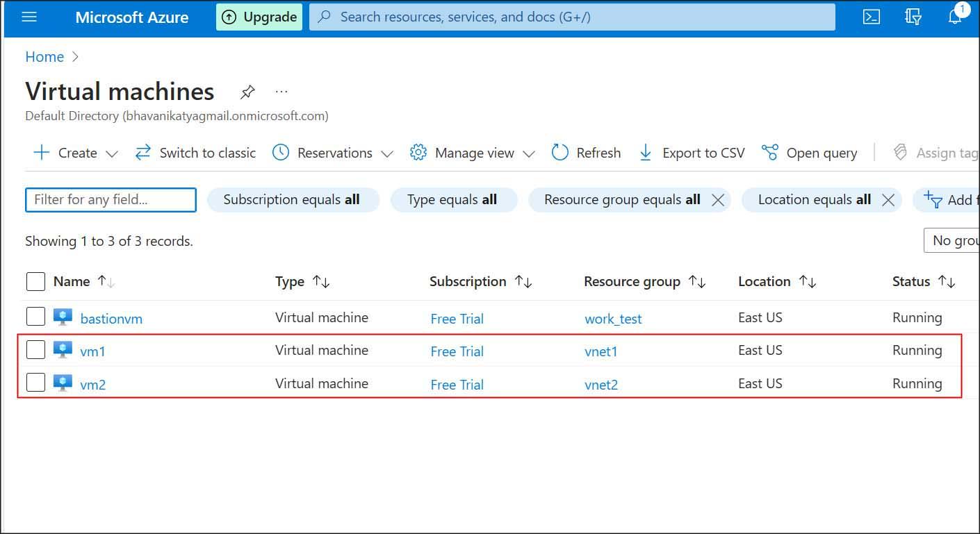Open Cloud Shell from the top bar
This screenshot has height=534, width=980.
pyautogui.click(x=872, y=17)
